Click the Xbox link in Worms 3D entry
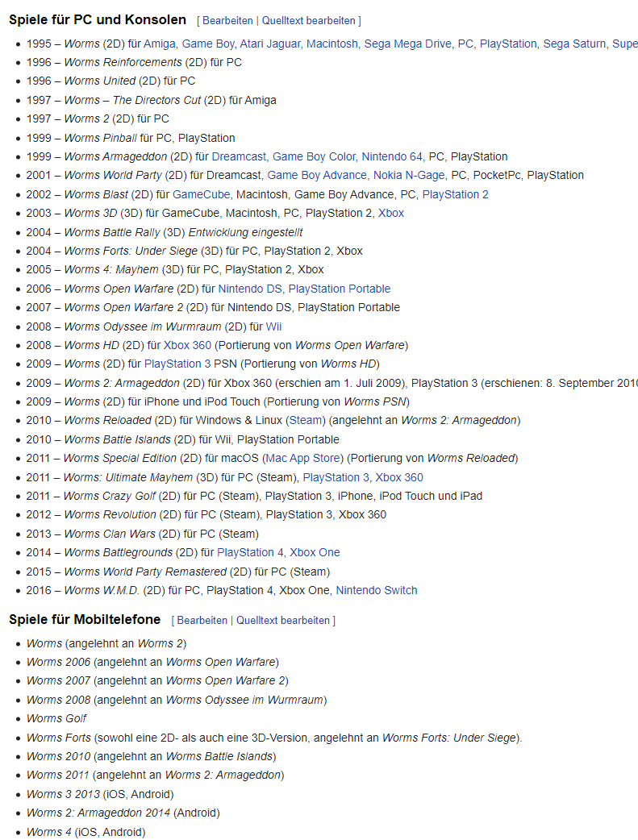Image resolution: width=638 pixels, height=840 pixels. [391, 213]
